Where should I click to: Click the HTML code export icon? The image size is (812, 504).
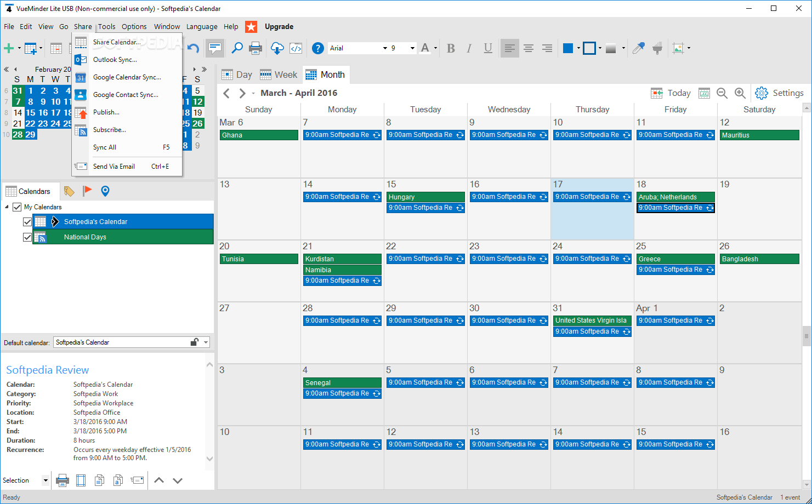(x=296, y=48)
